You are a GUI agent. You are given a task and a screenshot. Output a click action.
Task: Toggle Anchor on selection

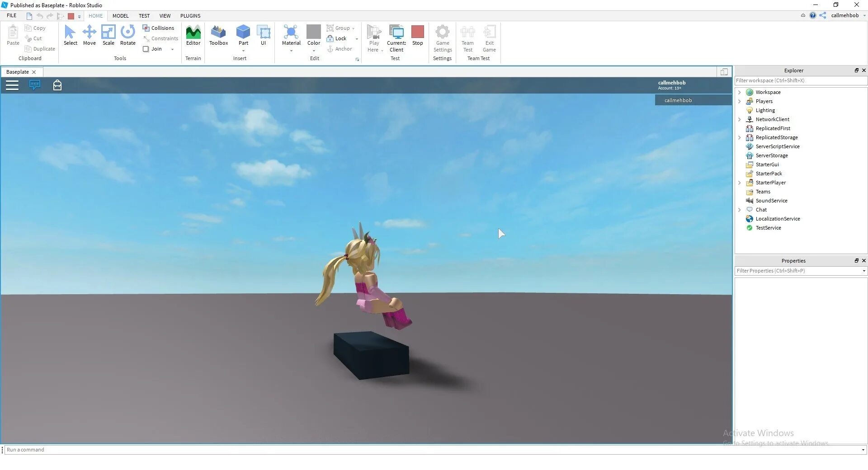(339, 49)
